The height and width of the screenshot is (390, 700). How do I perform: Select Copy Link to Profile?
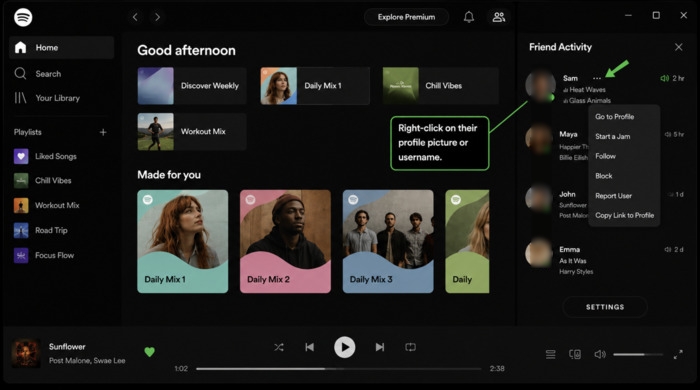625,215
